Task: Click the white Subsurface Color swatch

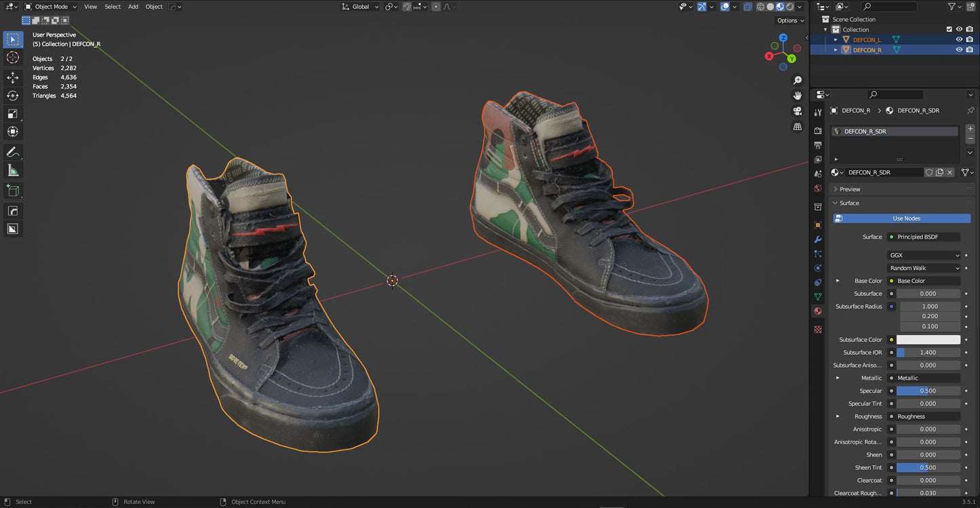Action: click(x=929, y=339)
